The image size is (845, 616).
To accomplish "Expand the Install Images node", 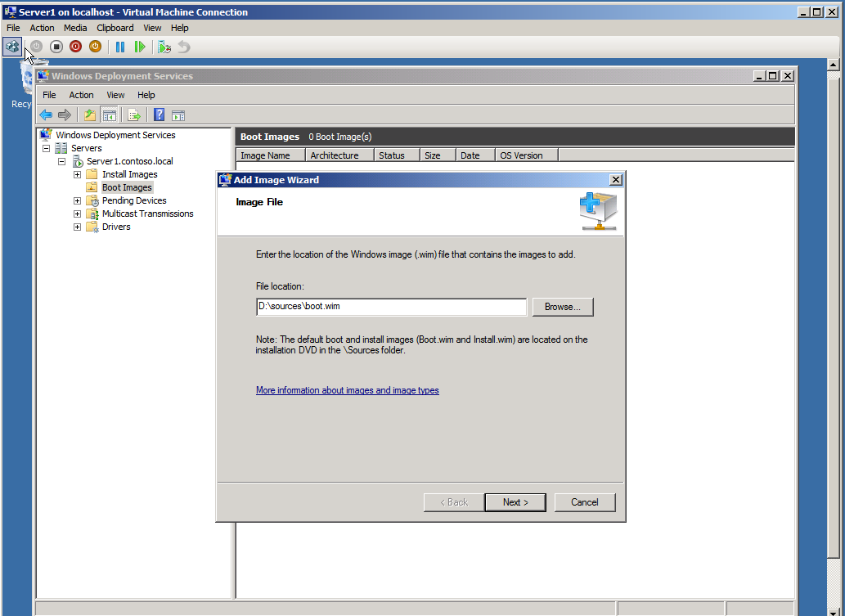I will tap(78, 174).
